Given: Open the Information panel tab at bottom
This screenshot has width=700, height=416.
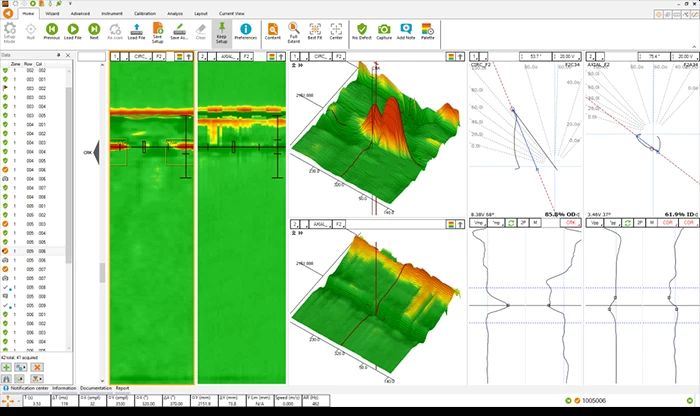Looking at the screenshot, I should pyautogui.click(x=64, y=388).
